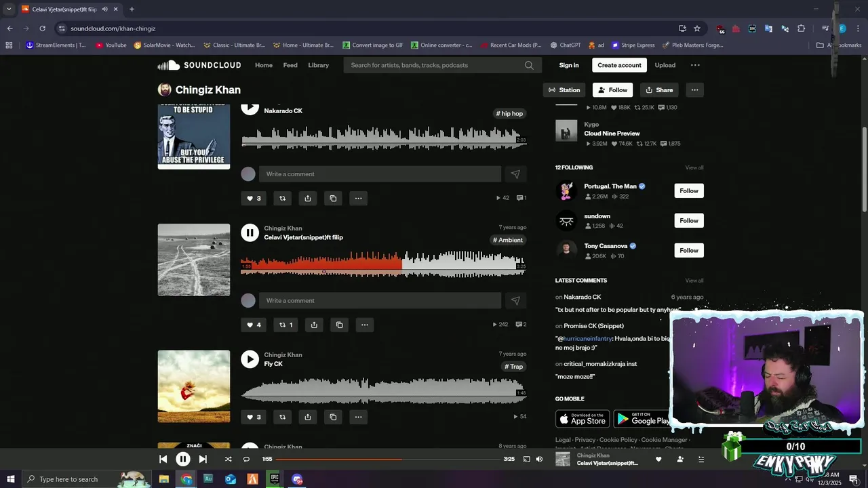
Task: Open more menu for Celavi Vjetar track
Action: pyautogui.click(x=365, y=325)
